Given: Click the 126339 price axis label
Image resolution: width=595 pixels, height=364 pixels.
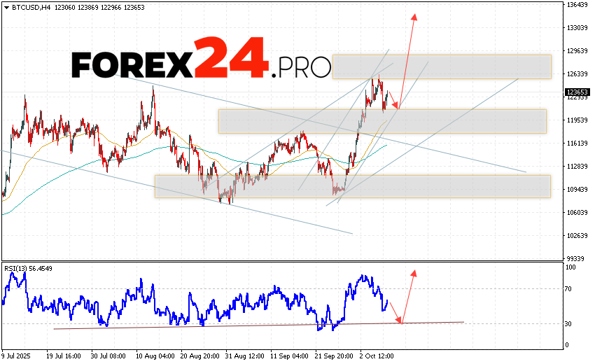Looking at the screenshot, I should 577,74.
